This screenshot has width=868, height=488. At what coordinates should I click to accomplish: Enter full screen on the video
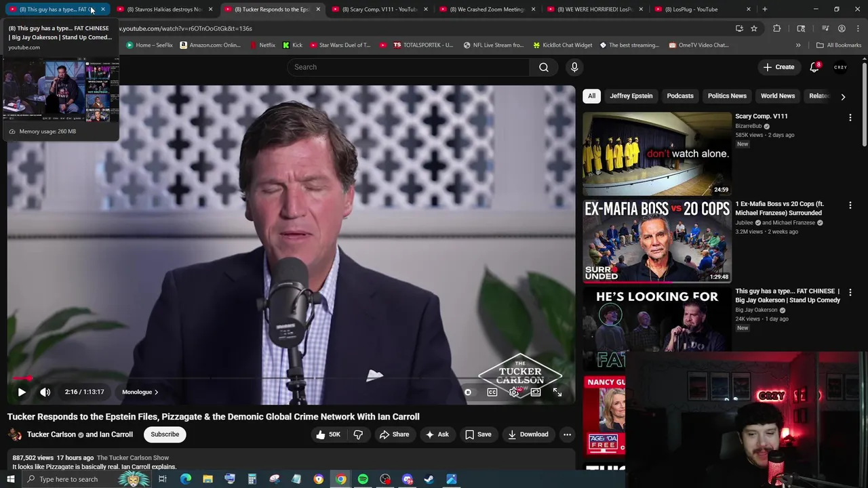pos(557,392)
